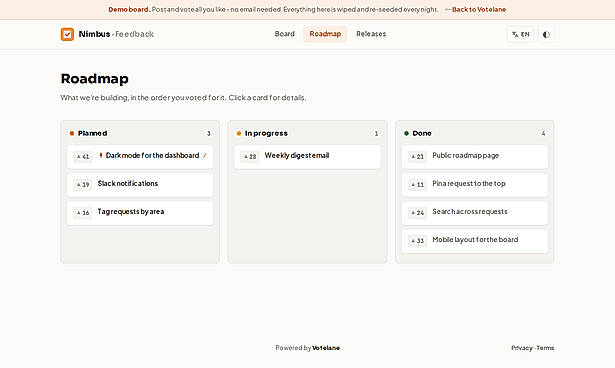Click the In progress column count 1

[x=376, y=134]
